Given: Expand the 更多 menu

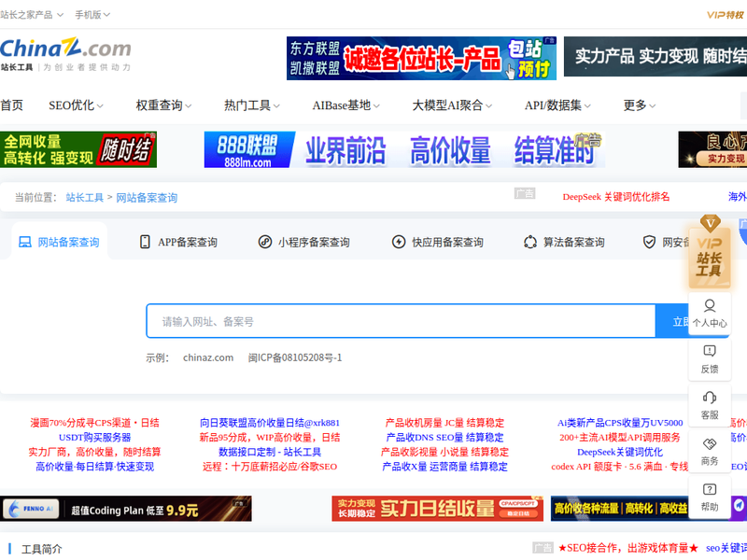Looking at the screenshot, I should 640,105.
